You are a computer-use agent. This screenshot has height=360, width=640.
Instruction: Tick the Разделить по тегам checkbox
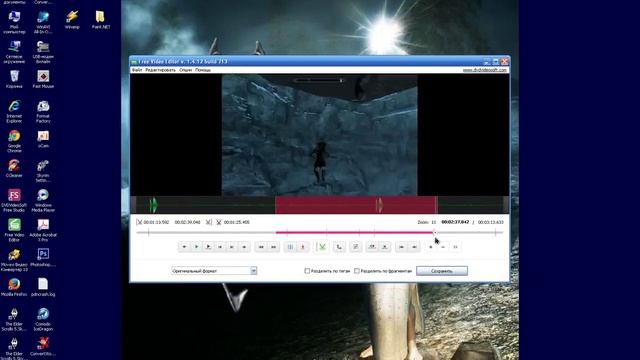pos(307,271)
